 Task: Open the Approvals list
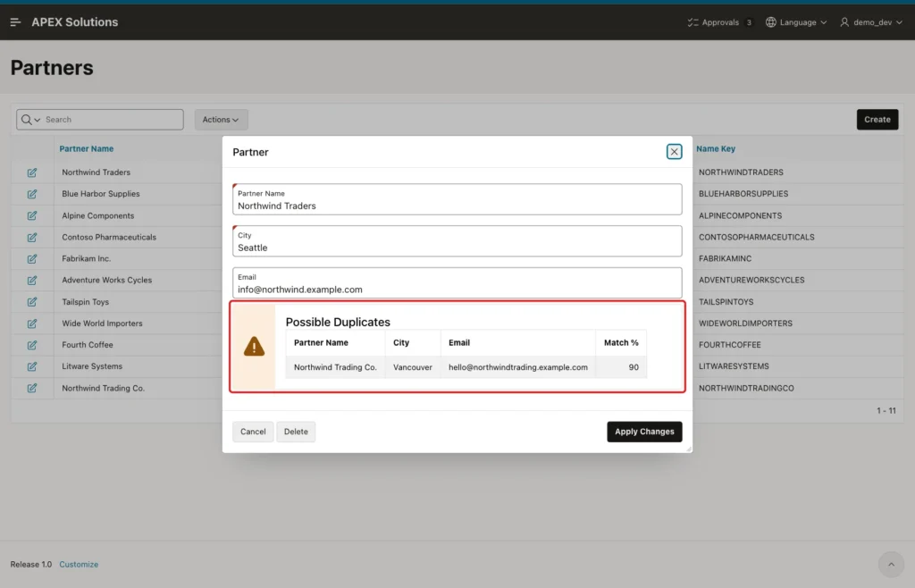coord(720,22)
